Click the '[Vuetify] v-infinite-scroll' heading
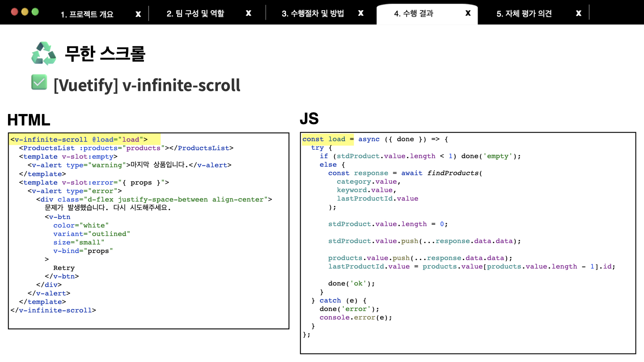644x362 pixels. pos(147,85)
